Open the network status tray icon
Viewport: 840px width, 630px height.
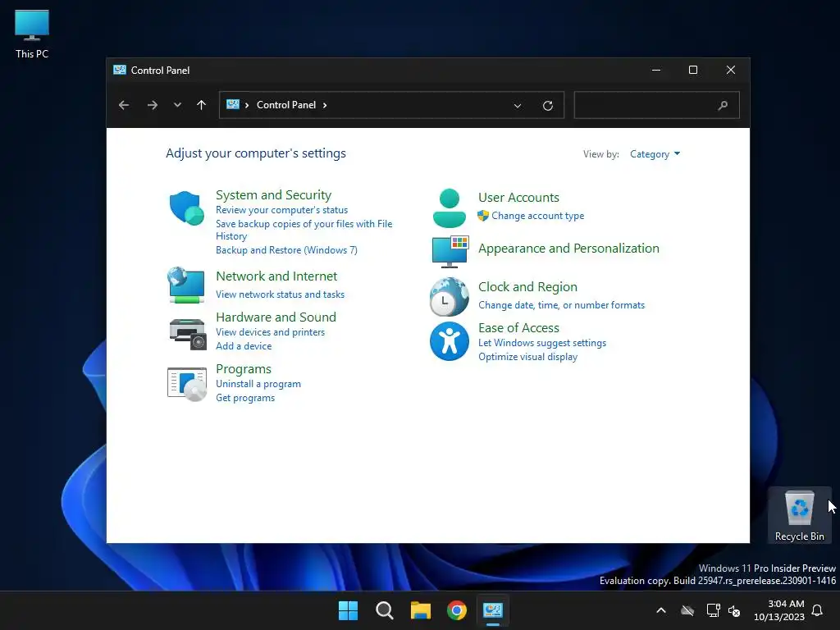coord(713,610)
